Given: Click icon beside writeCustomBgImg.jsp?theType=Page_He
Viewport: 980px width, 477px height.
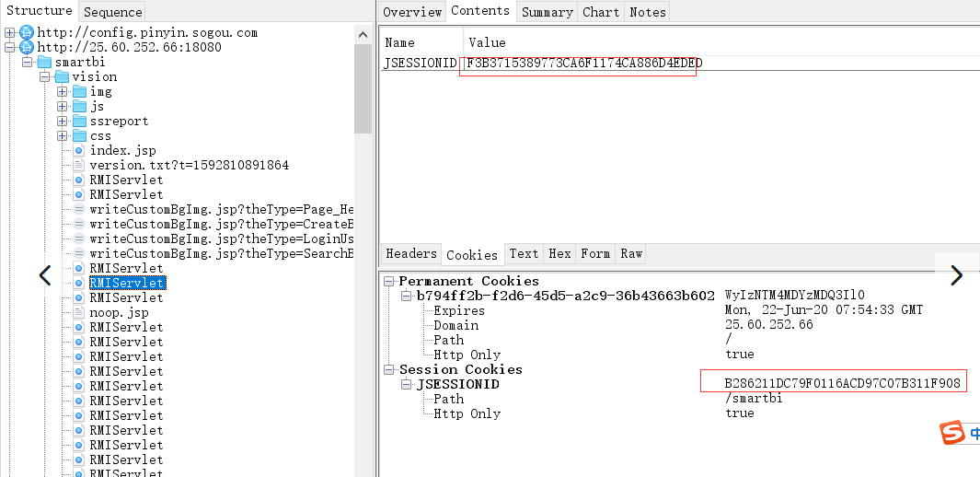Looking at the screenshot, I should 79,209.
